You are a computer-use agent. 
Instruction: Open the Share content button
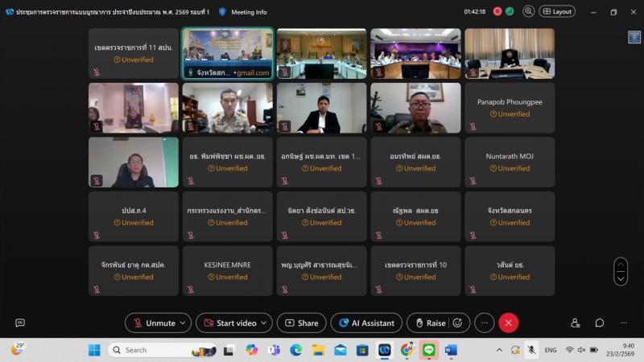coord(302,323)
